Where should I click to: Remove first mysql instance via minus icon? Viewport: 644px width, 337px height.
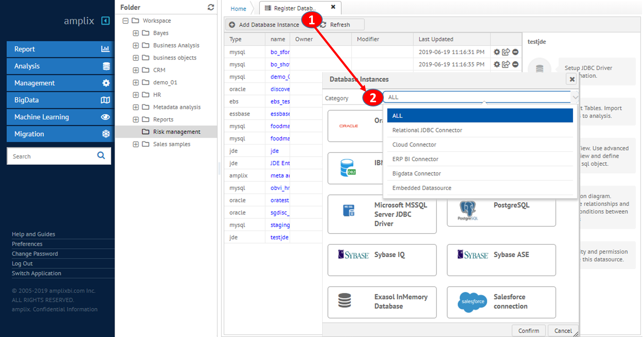point(515,52)
